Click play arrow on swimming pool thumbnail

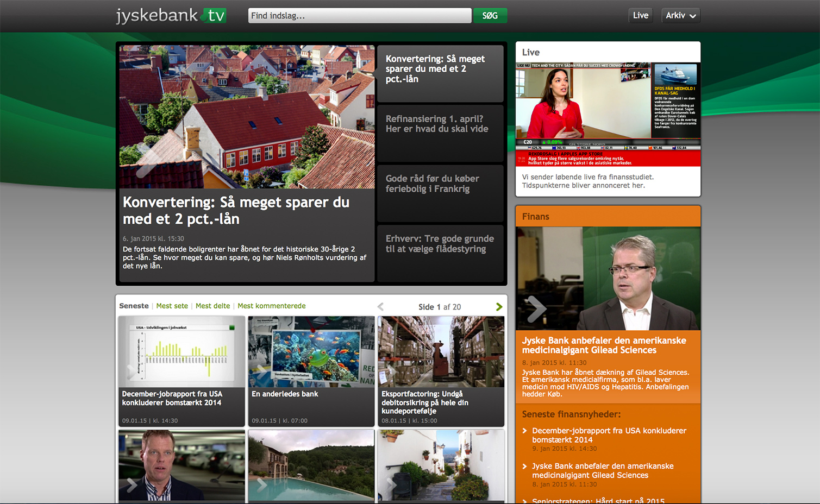[x=261, y=483]
